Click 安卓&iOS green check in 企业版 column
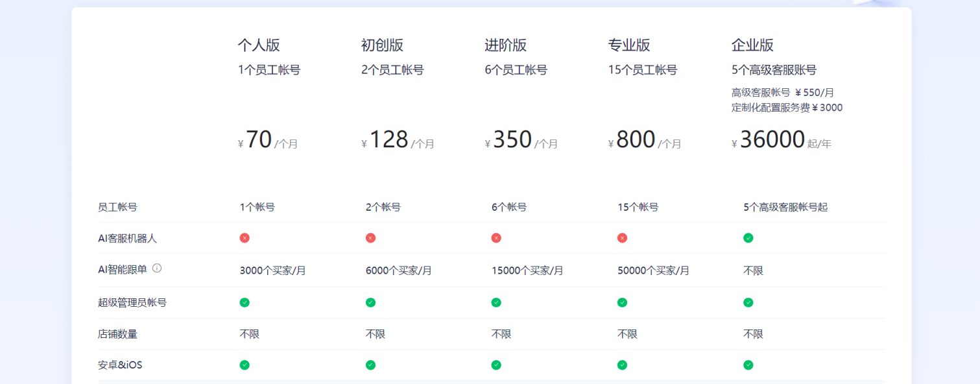Screen dimensions: 980x384 tap(748, 365)
